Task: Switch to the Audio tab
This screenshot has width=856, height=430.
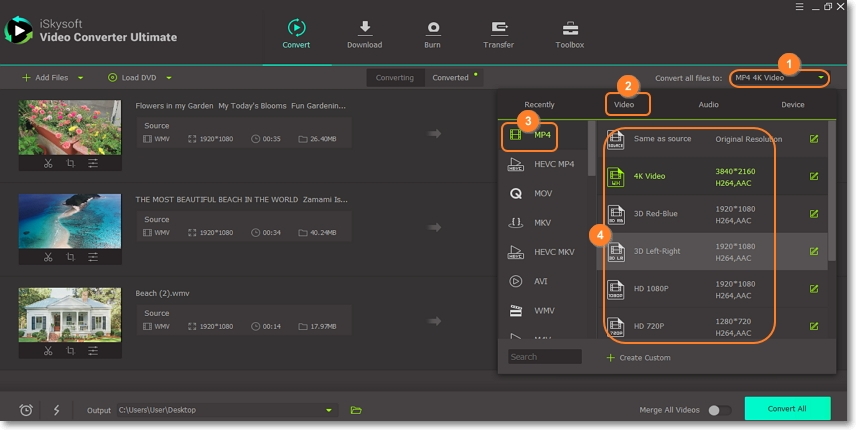Action: coord(708,104)
